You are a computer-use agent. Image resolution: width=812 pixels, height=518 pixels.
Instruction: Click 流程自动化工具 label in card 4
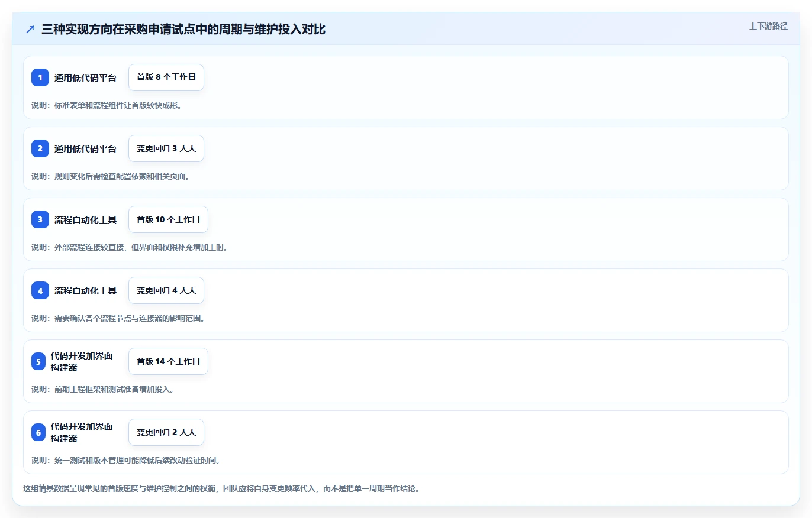point(86,290)
